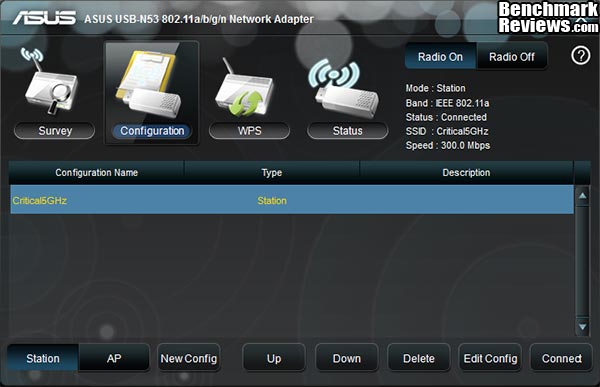Move configuration Down
The height and width of the screenshot is (387, 600).
click(x=347, y=358)
